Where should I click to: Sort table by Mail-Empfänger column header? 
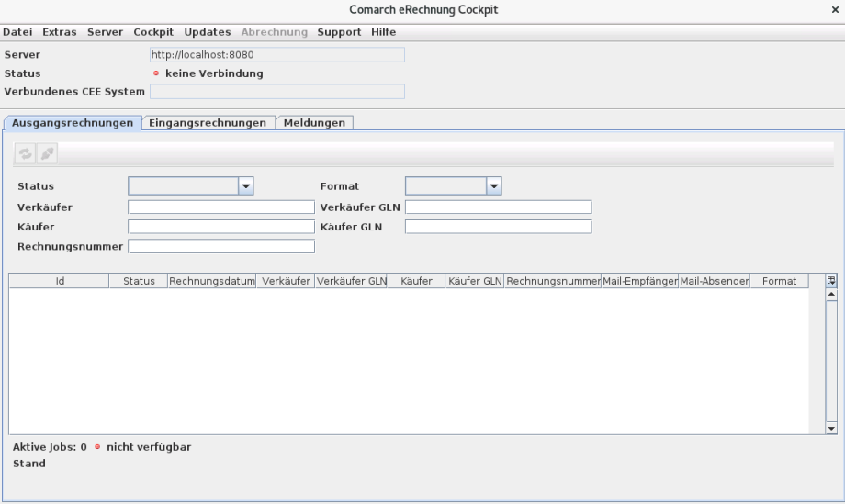click(x=639, y=281)
